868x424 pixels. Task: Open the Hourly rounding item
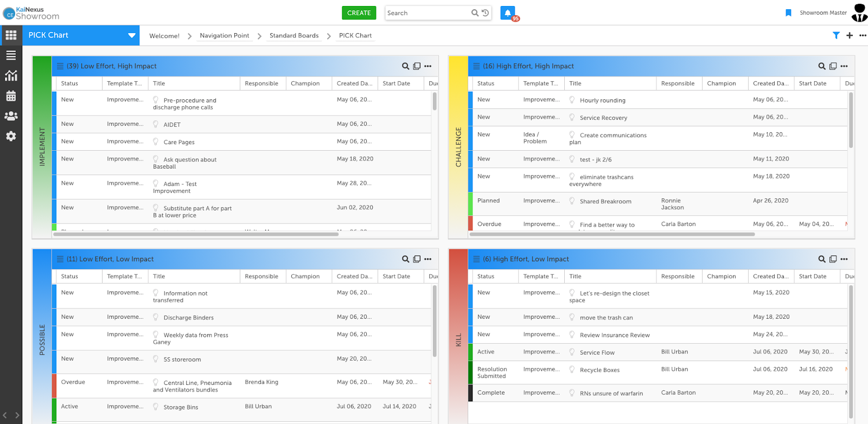pos(602,100)
